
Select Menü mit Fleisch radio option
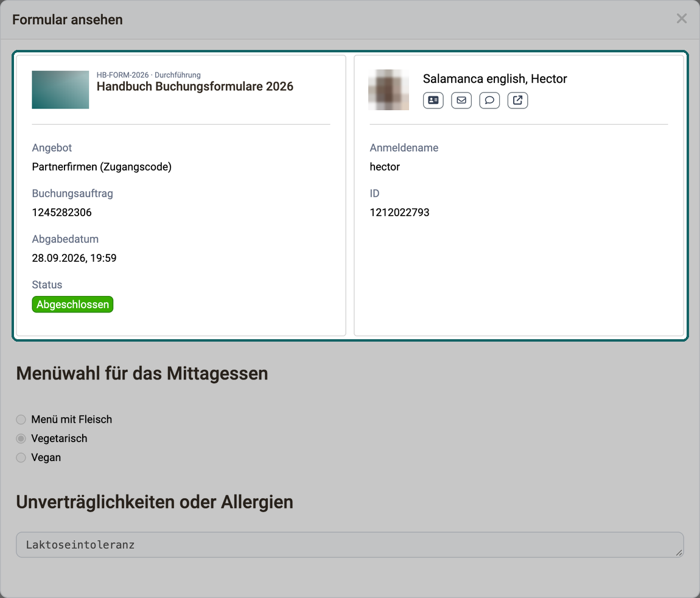[x=21, y=420]
